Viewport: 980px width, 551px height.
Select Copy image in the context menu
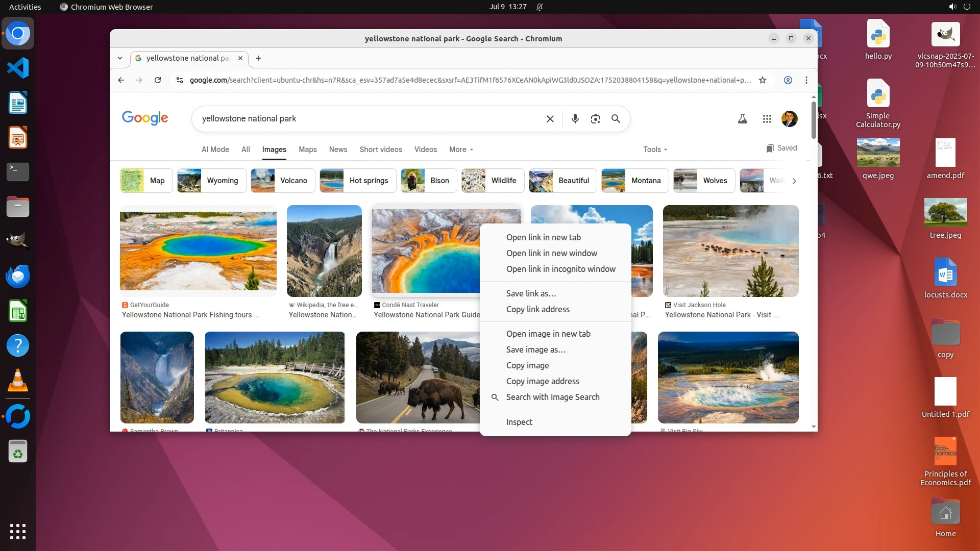[527, 365]
